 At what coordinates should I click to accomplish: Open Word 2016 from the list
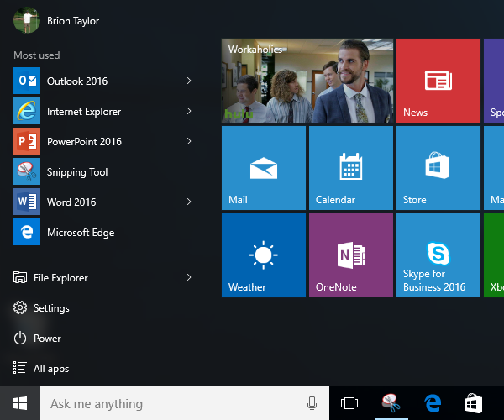coord(102,202)
